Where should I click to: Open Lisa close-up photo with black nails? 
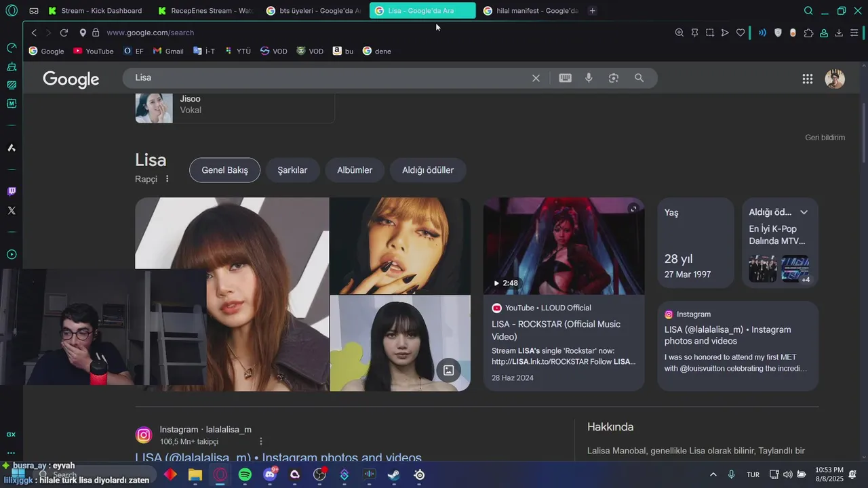pyautogui.click(x=400, y=246)
